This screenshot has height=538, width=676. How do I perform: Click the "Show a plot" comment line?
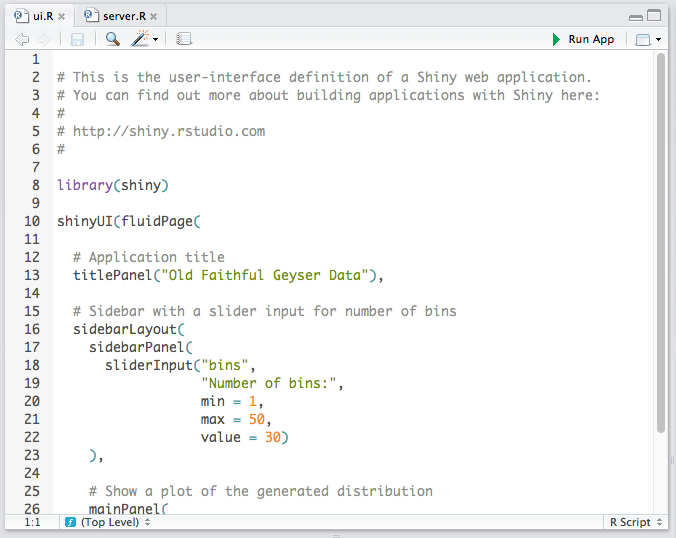tap(261, 491)
